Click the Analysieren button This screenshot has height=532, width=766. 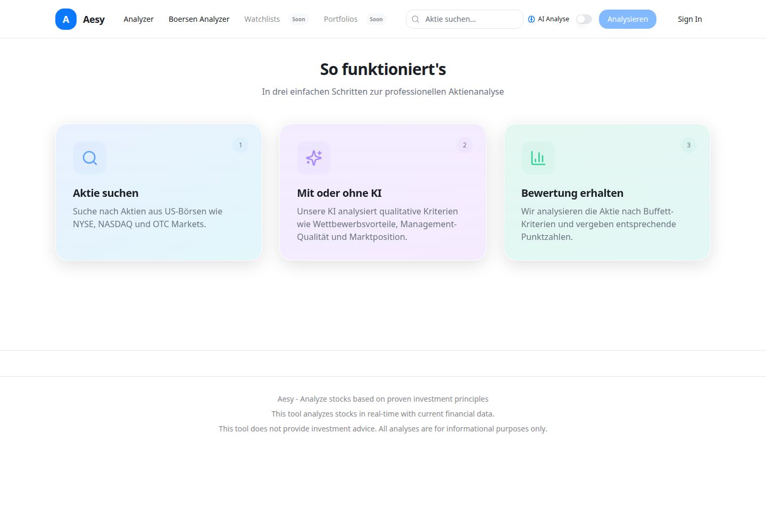pos(628,19)
